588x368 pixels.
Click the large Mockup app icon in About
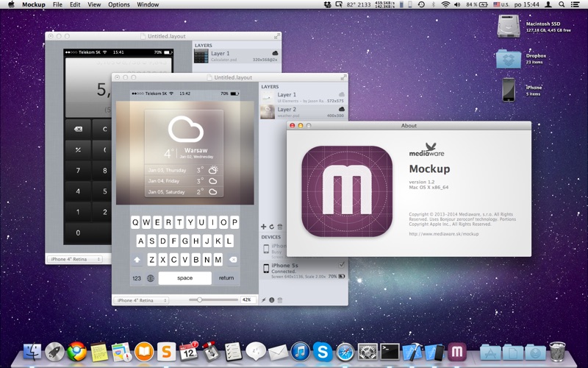[x=347, y=191]
